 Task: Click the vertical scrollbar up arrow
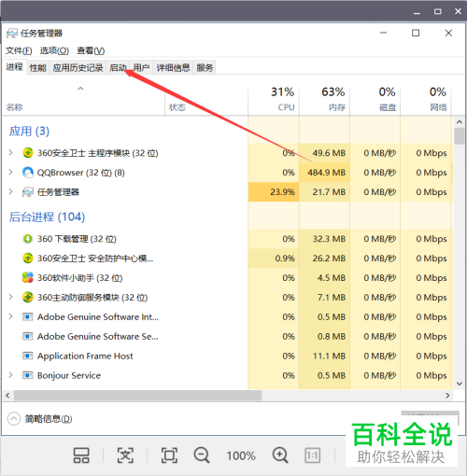point(460,121)
